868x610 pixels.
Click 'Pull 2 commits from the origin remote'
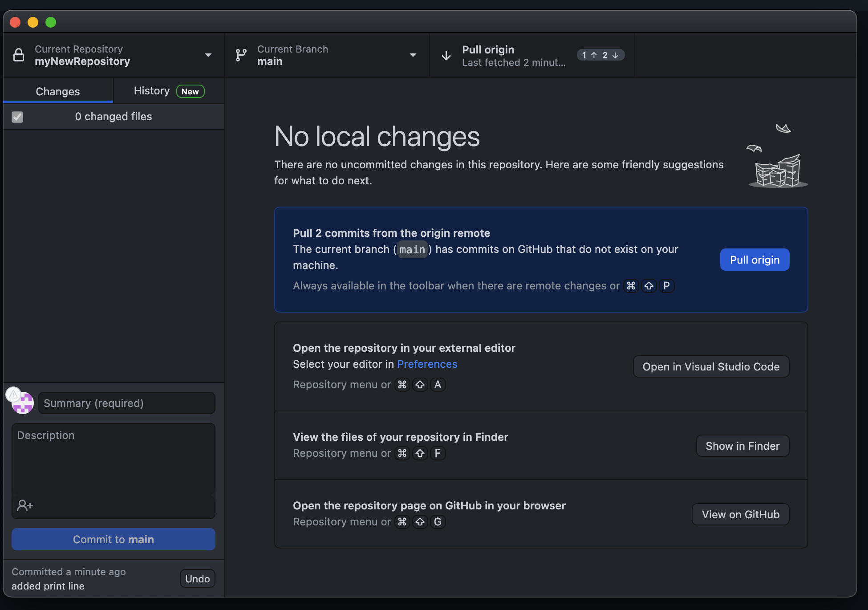(x=391, y=233)
